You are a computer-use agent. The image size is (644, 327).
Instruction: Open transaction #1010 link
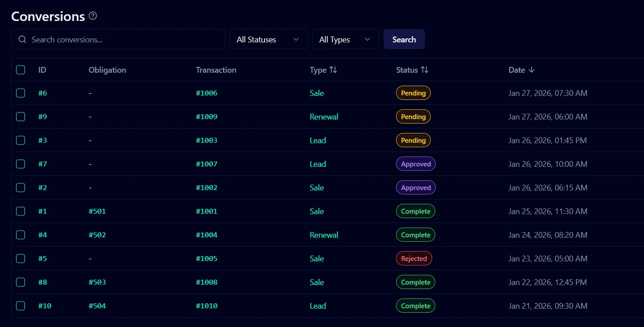click(x=207, y=306)
